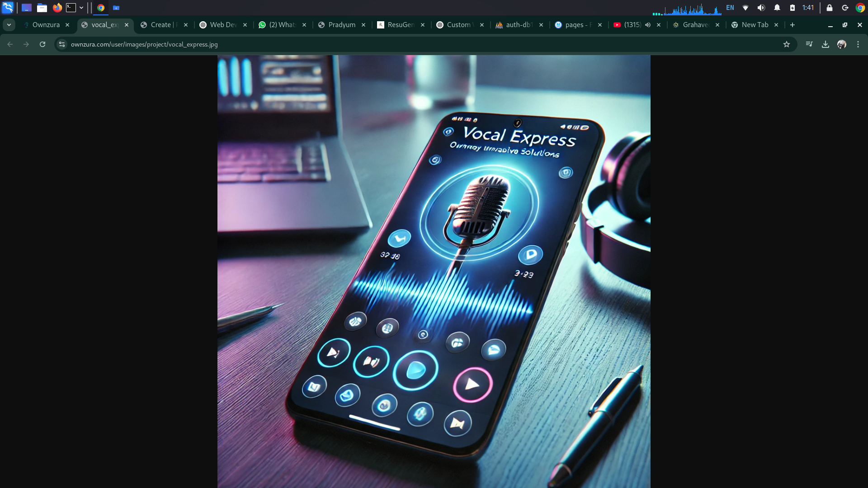This screenshot has width=868, height=488.
Task: Open the terminal from the taskbar
Action: [71, 8]
